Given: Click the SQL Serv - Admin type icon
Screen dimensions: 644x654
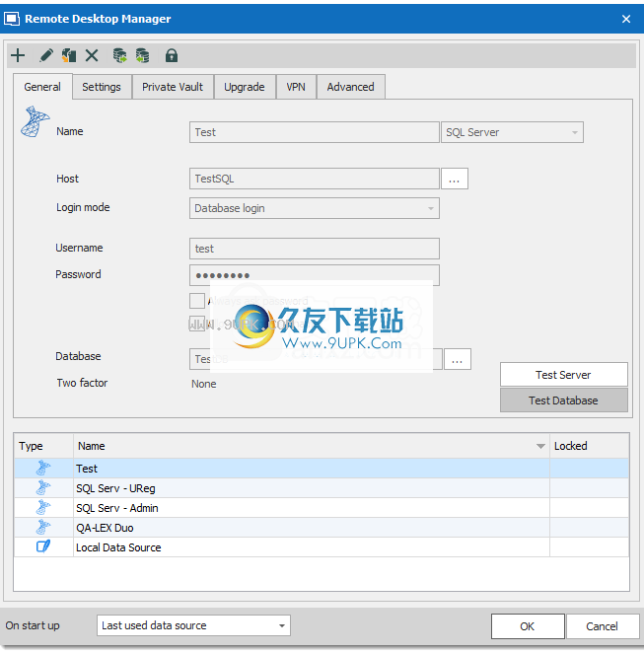Looking at the screenshot, I should (43, 507).
